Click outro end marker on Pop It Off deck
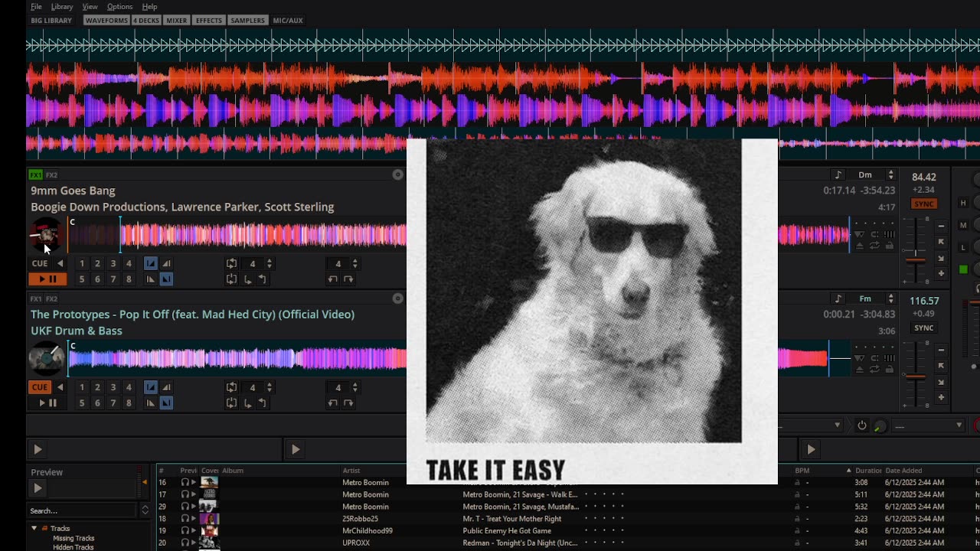 pos(166,403)
